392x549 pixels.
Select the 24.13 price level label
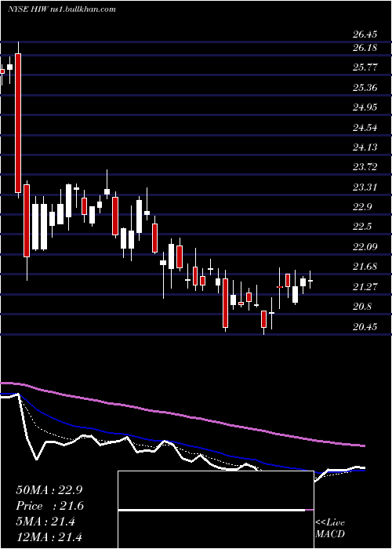point(365,147)
